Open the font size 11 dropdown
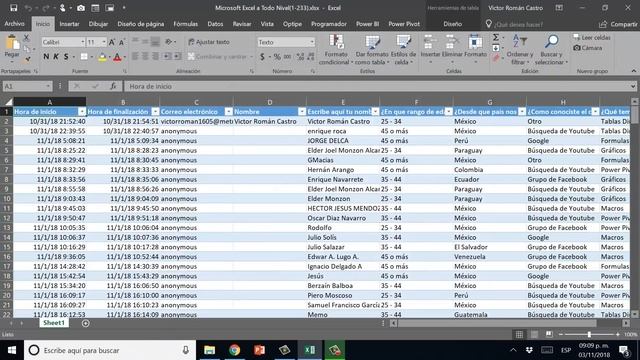The width and height of the screenshot is (640, 360). (104, 42)
